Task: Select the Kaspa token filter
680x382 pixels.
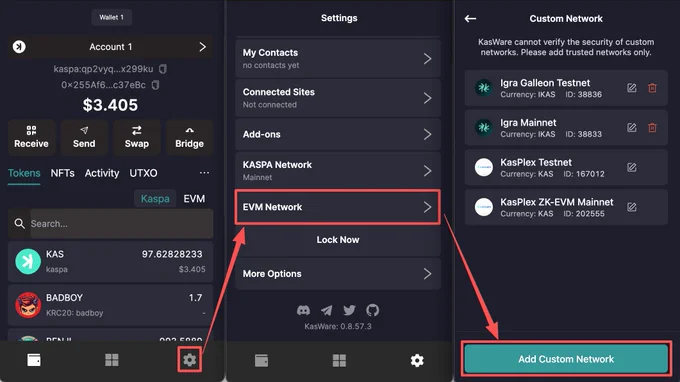Action: pos(155,199)
